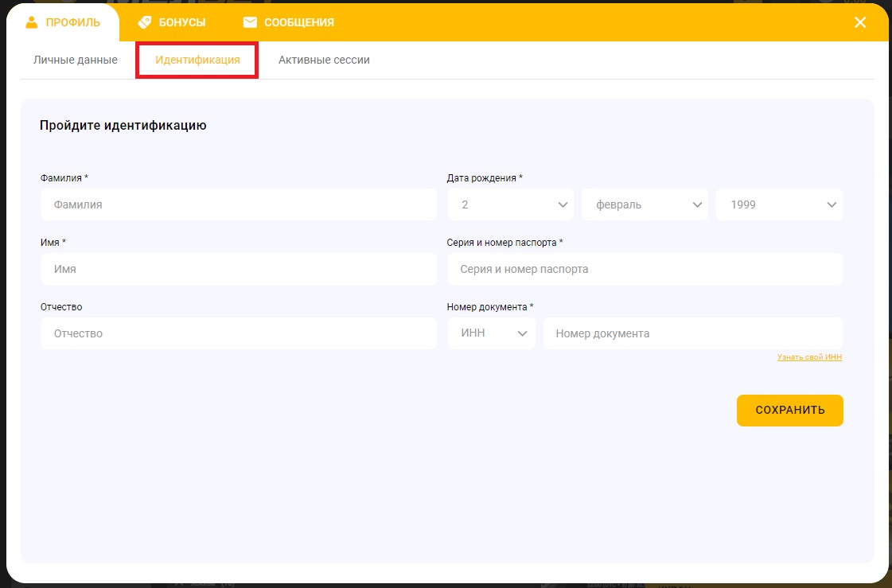
Task: Click the Имя input field
Action: 239,269
